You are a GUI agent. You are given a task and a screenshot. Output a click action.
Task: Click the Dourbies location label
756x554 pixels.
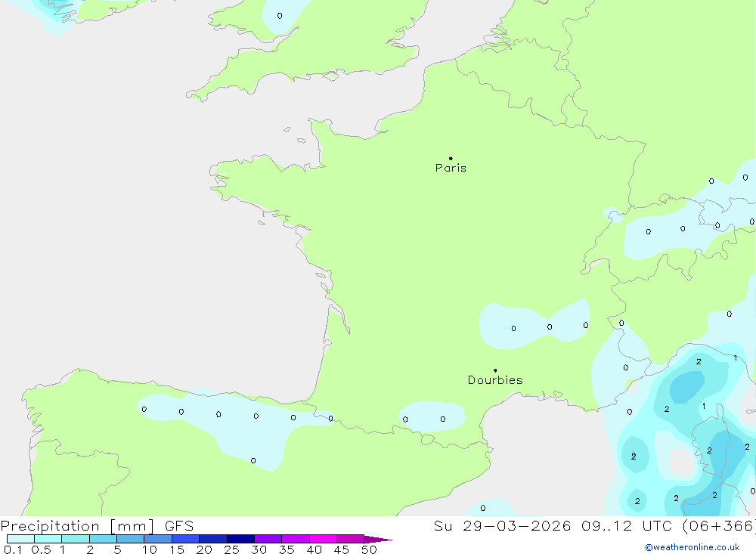coord(495,380)
